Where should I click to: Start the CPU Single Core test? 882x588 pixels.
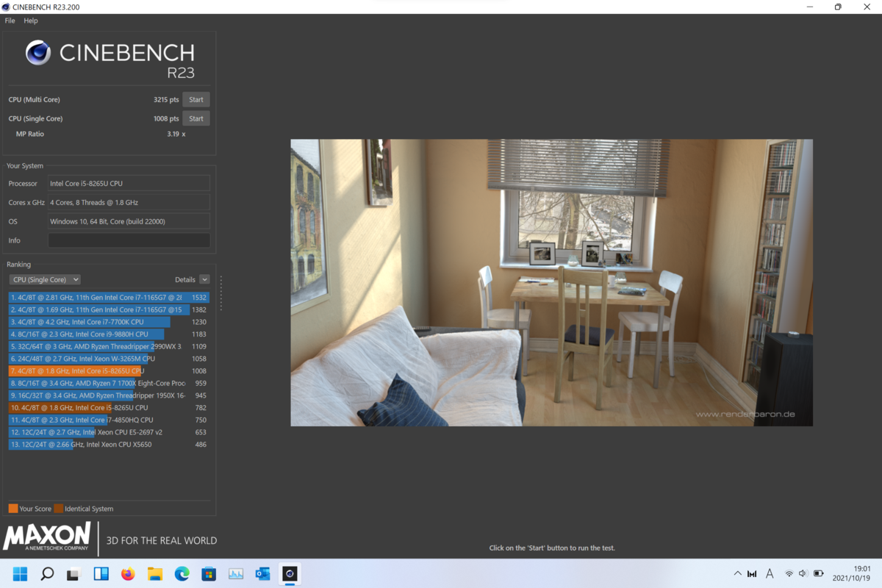coord(196,118)
